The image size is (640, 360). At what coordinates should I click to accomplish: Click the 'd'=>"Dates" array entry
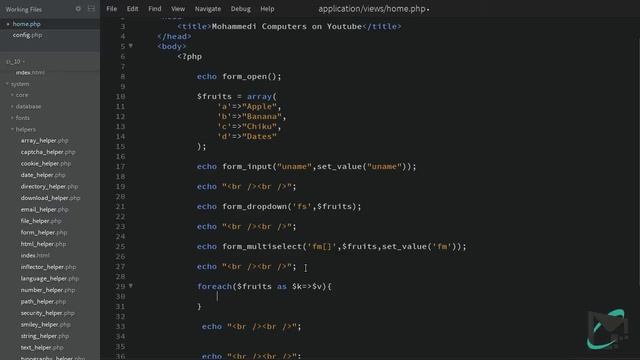click(247, 136)
